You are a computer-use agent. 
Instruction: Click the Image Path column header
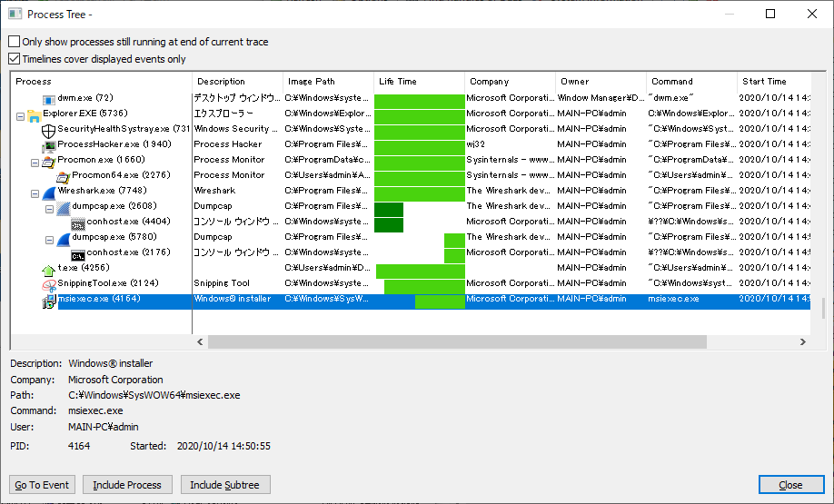[328, 82]
